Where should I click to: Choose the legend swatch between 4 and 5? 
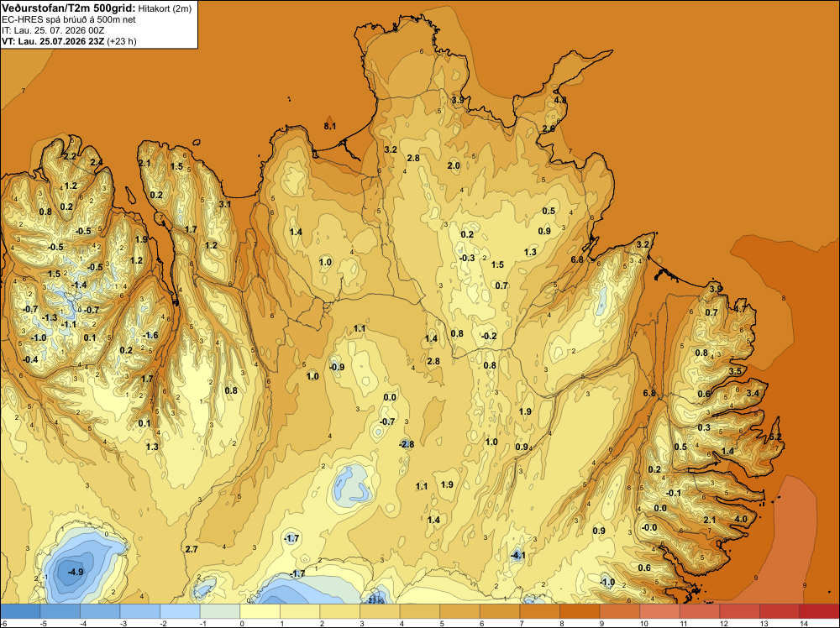tap(420, 611)
